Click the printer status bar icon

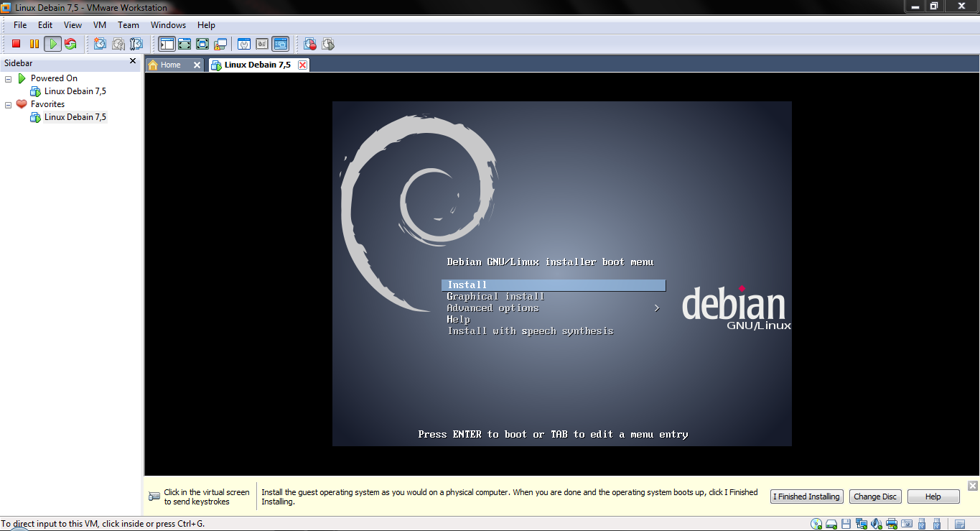tap(892, 524)
